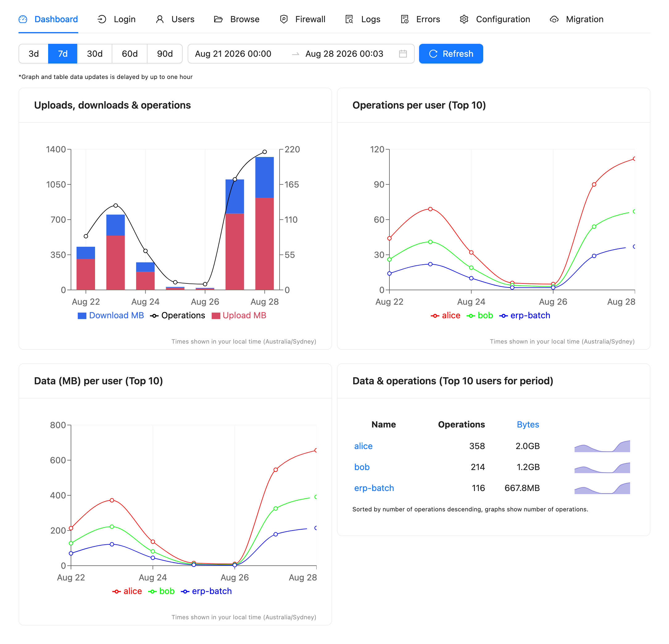The image size is (669, 644).
Task: Open the alice user link
Action: tap(363, 446)
